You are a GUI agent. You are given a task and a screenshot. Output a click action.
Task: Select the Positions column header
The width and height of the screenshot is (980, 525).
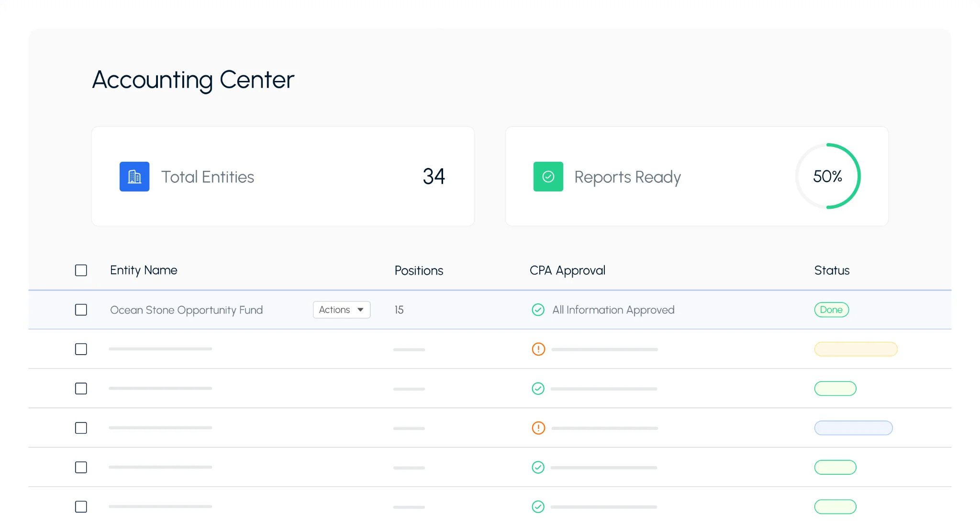tap(419, 270)
